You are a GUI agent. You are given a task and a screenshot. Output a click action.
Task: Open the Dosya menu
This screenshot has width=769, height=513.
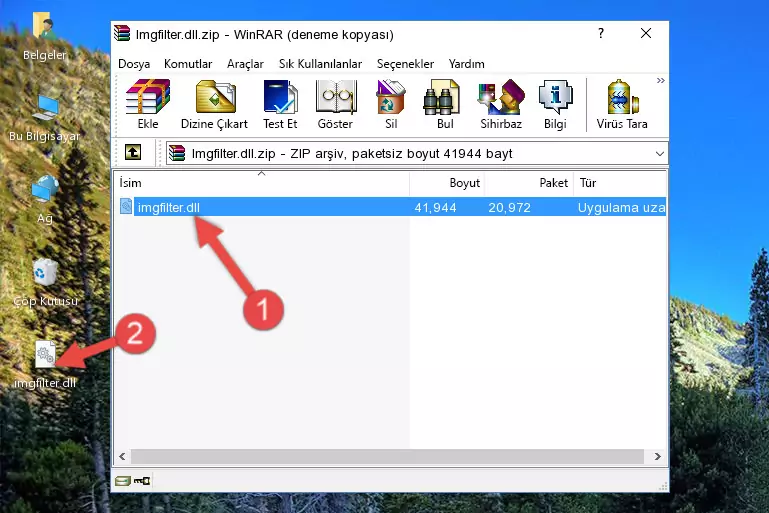click(x=134, y=64)
